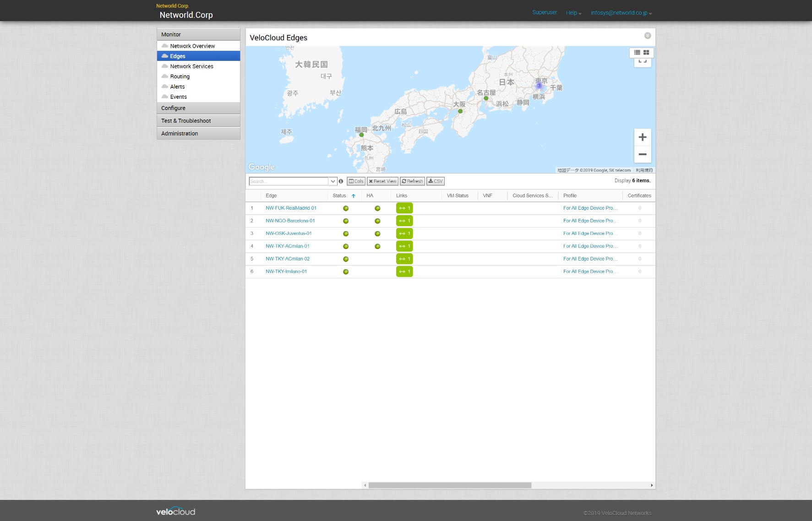Open edge NW-OSK-Juventus-01
The height and width of the screenshot is (521, 812).
click(289, 233)
